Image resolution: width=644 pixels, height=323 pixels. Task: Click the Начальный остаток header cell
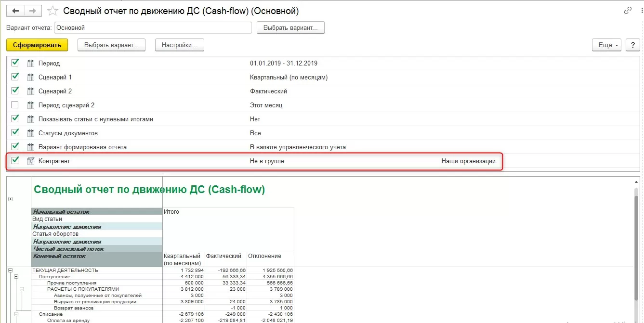pyautogui.click(x=97, y=212)
